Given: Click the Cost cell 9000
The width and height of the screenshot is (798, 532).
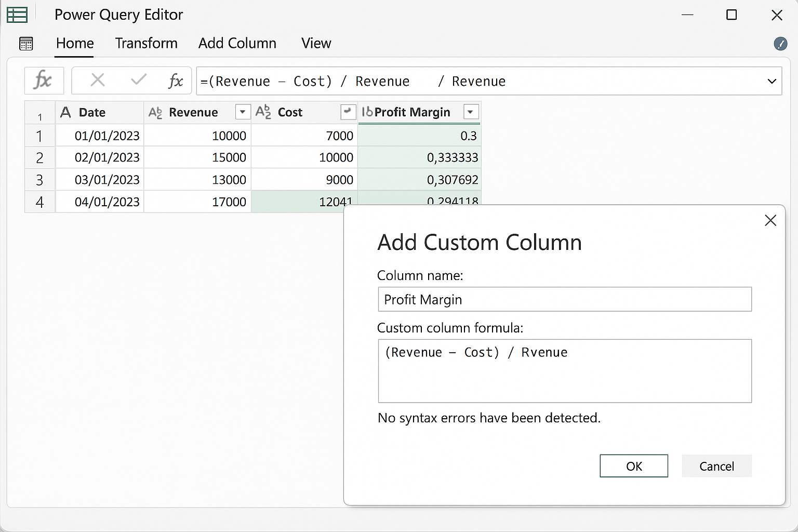Looking at the screenshot, I should (x=305, y=180).
